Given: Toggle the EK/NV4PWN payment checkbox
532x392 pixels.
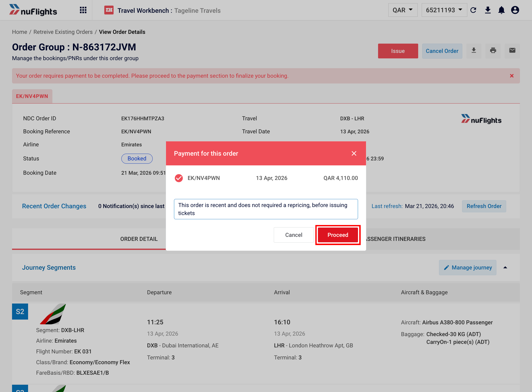Looking at the screenshot, I should [x=179, y=178].
